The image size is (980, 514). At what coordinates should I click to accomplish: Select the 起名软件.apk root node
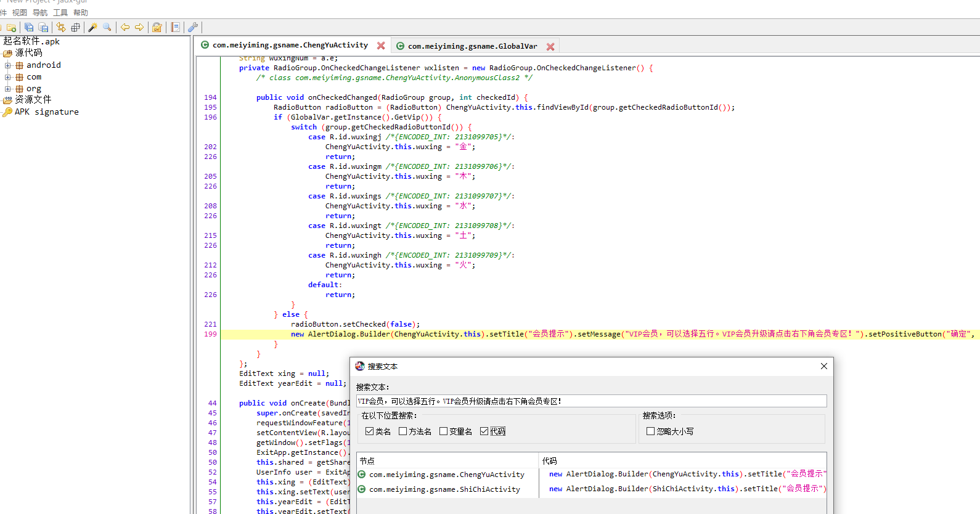(x=31, y=41)
